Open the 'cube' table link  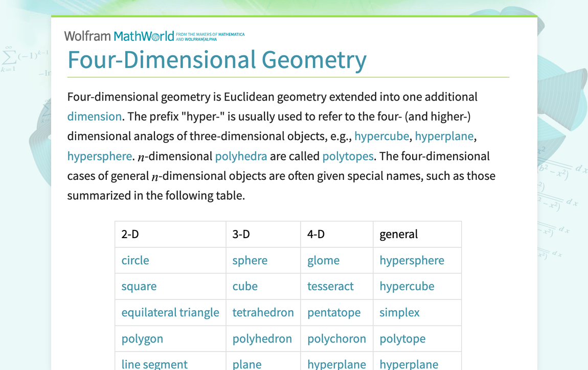245,286
